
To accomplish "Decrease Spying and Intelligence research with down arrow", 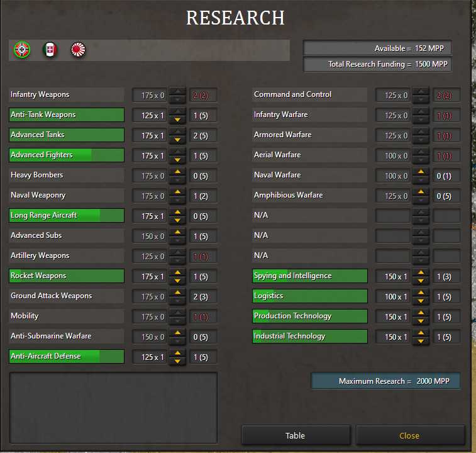I will tap(421, 281).
